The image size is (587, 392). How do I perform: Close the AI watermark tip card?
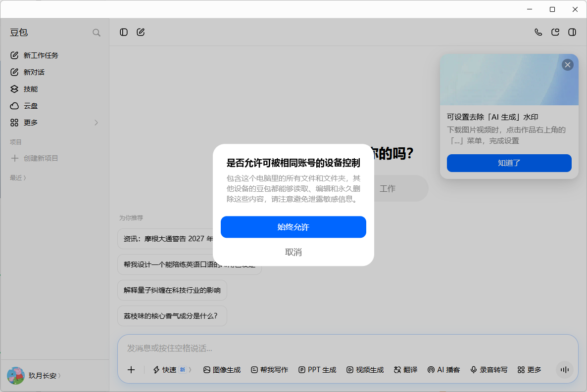point(568,65)
